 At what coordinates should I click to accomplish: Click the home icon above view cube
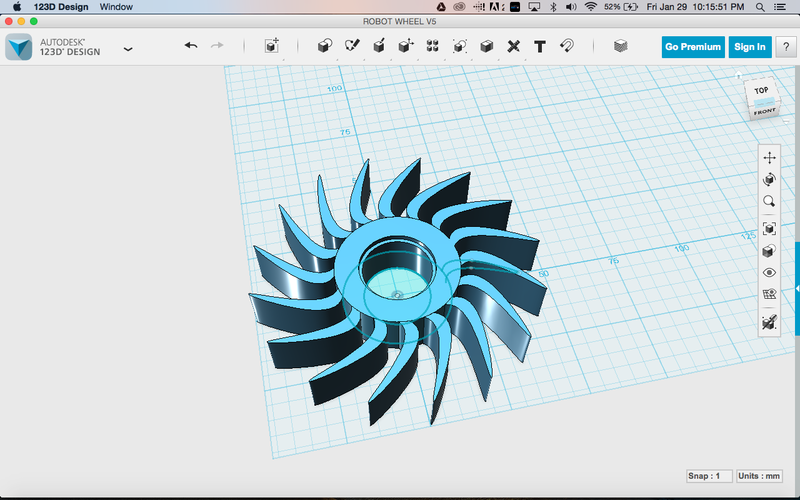pos(738,76)
